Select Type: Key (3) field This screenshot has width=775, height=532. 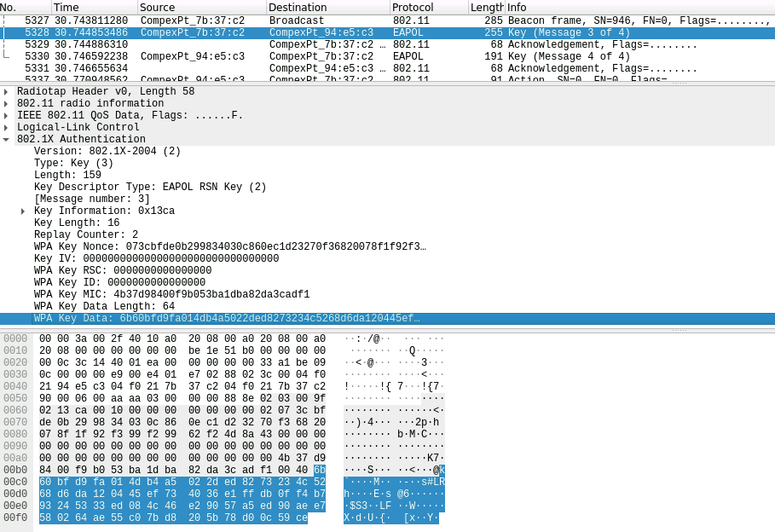73,163
